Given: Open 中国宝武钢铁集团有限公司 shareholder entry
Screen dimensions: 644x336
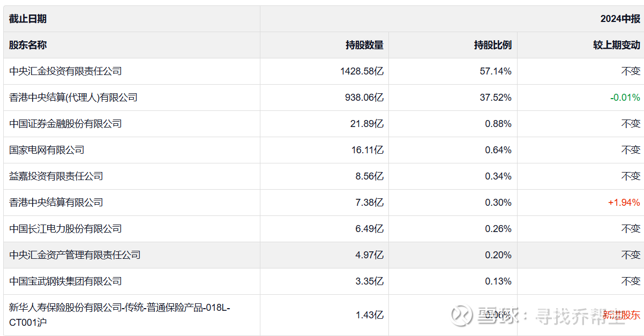Looking at the screenshot, I should 65,281.
